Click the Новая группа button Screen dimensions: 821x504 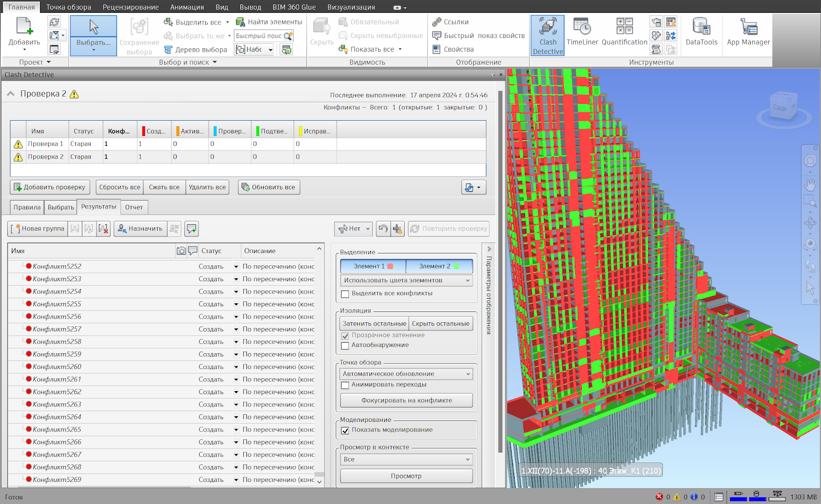pyautogui.click(x=37, y=229)
